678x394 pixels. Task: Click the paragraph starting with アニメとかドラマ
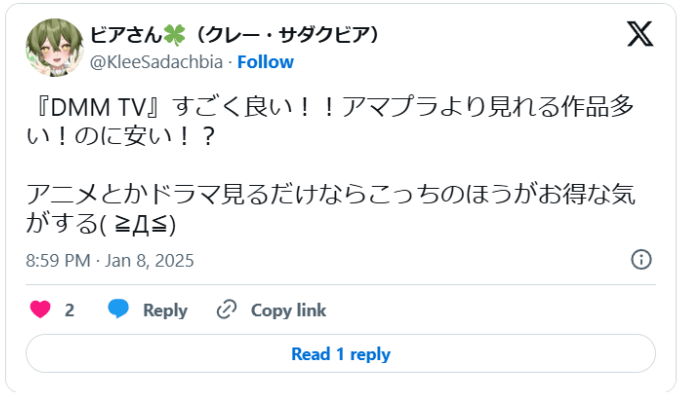(330, 208)
